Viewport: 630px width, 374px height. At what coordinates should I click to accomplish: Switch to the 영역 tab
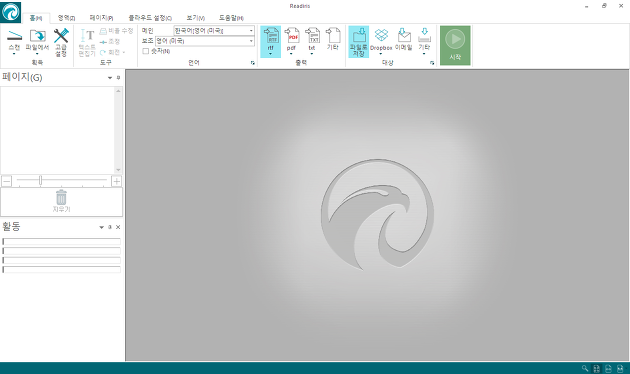point(66,18)
